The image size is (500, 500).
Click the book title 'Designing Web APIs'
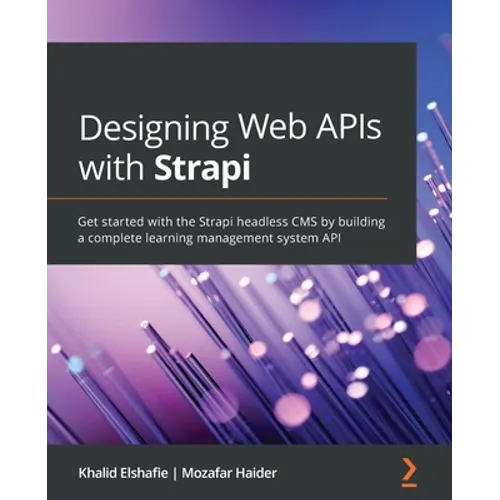tap(230, 129)
